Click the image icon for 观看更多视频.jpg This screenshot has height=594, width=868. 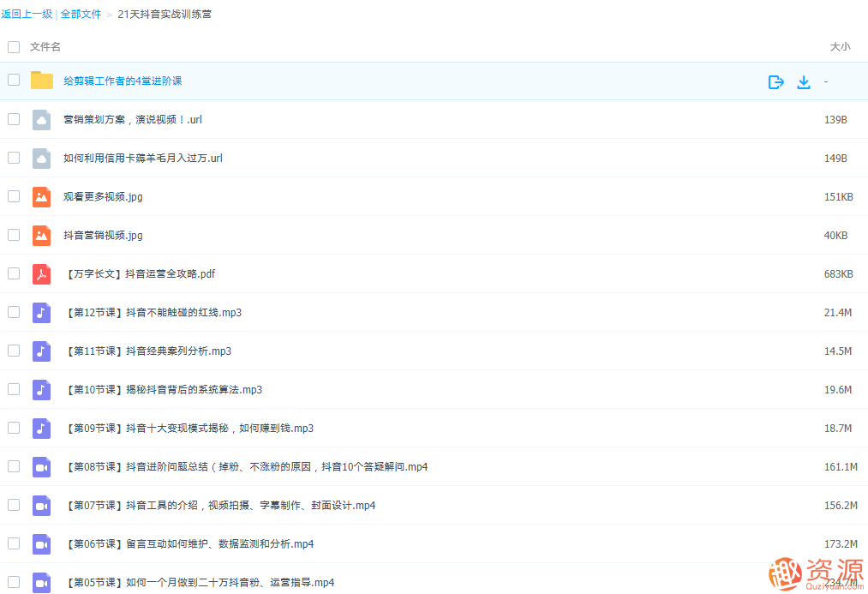click(x=41, y=197)
